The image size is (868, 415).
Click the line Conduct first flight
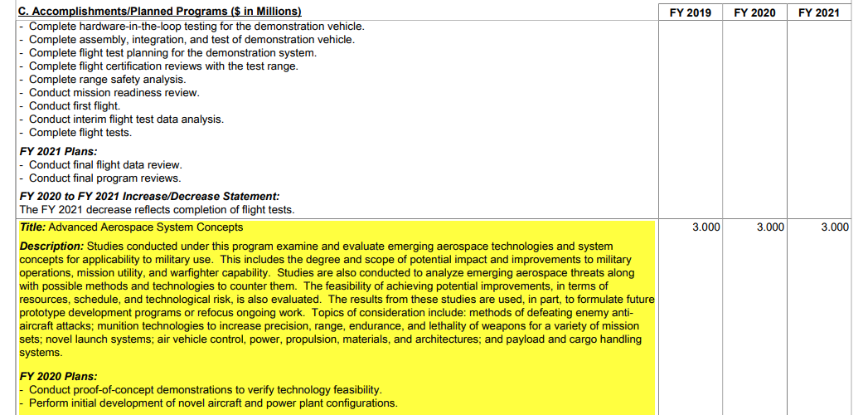click(74, 106)
